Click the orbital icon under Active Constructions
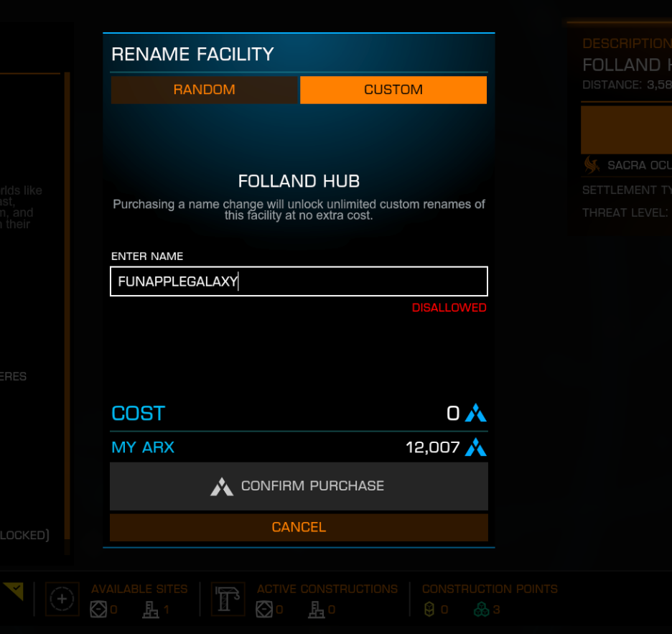This screenshot has width=672, height=634. [264, 609]
